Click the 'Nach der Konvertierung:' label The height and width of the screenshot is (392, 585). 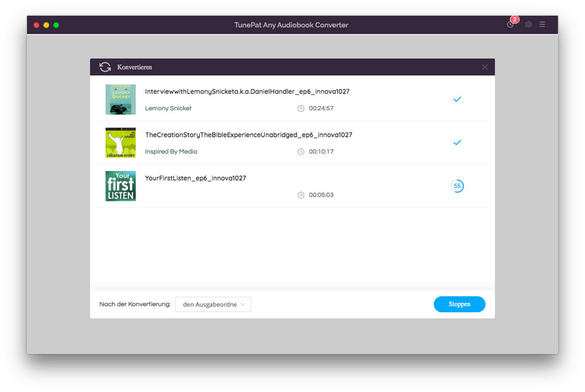coord(135,304)
